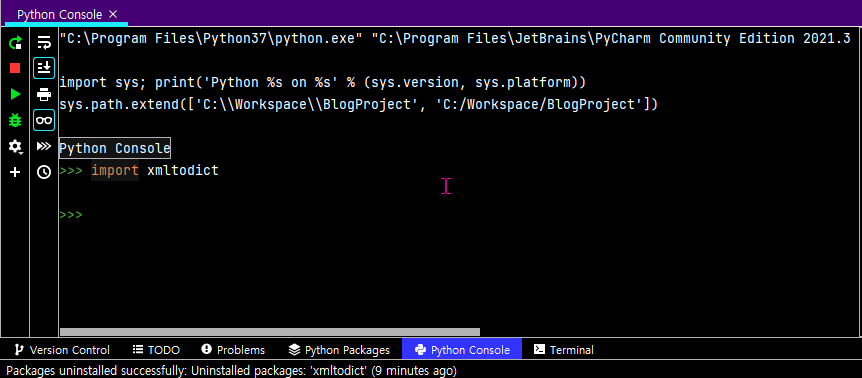The image size is (862, 378).
Task: Execute current statement with green play icon
Action: (15, 94)
